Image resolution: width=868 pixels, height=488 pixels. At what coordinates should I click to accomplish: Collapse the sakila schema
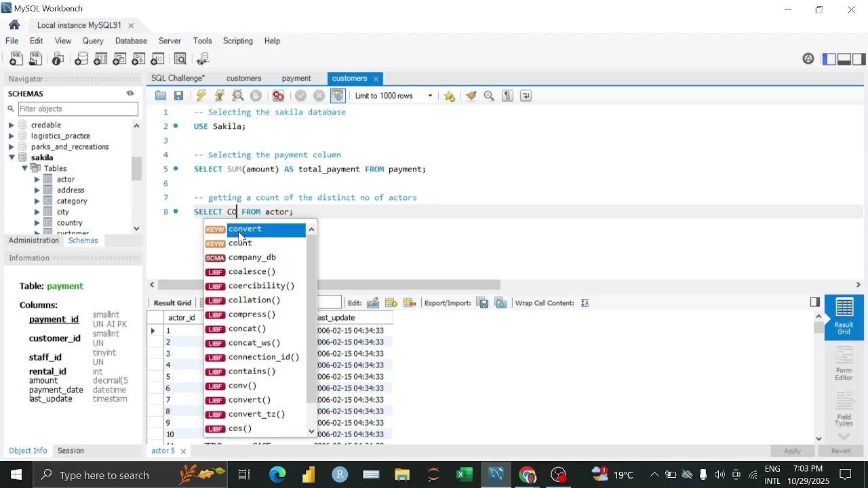tap(11, 158)
